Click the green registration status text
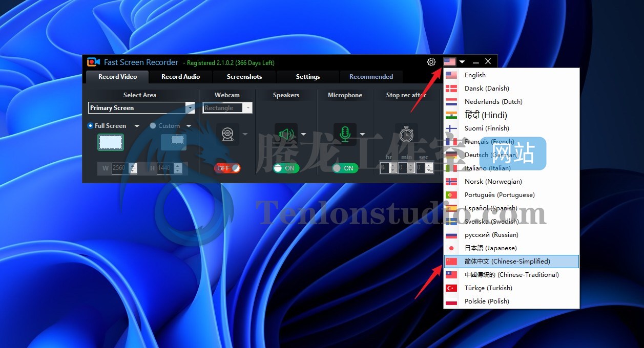 228,63
